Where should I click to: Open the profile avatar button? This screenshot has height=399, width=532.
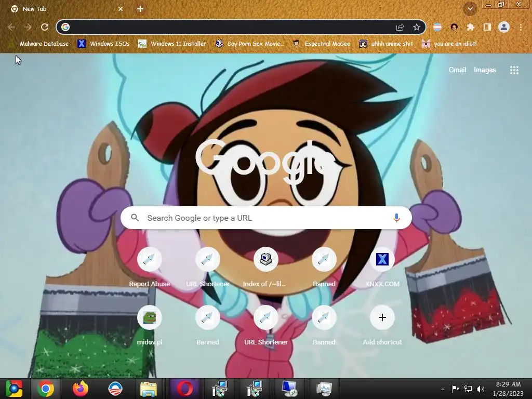point(504,27)
